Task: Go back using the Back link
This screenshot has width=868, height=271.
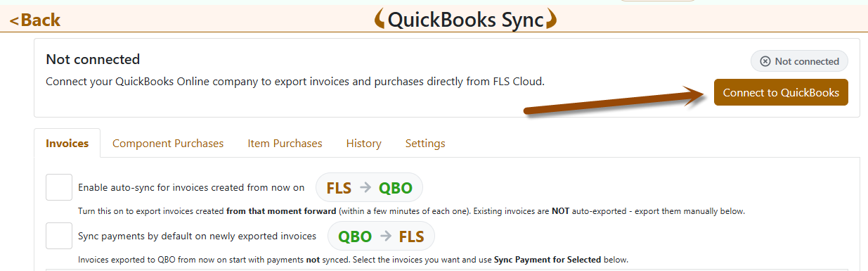Action: coord(35,20)
